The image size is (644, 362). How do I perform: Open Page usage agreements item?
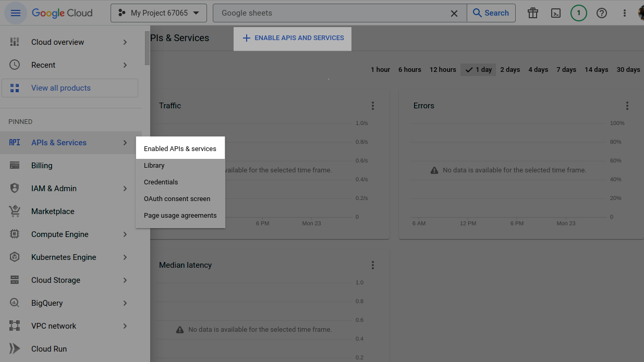pyautogui.click(x=180, y=216)
